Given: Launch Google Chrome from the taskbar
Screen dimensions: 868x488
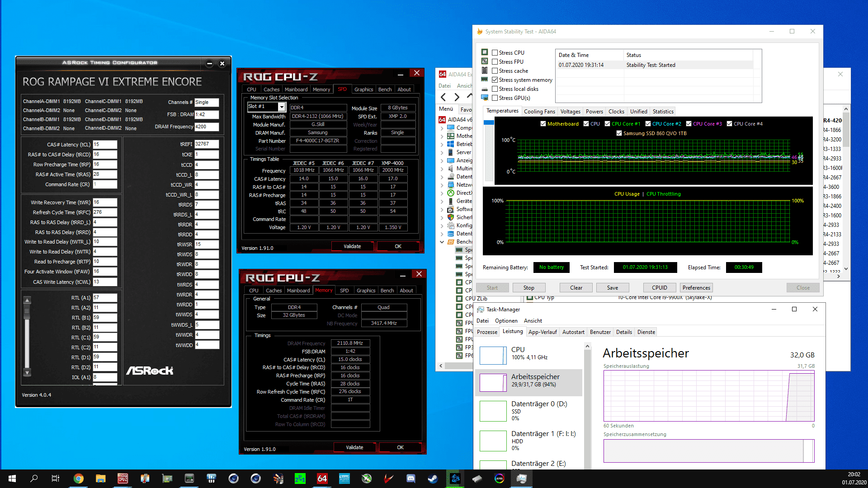Looking at the screenshot, I should [x=79, y=479].
